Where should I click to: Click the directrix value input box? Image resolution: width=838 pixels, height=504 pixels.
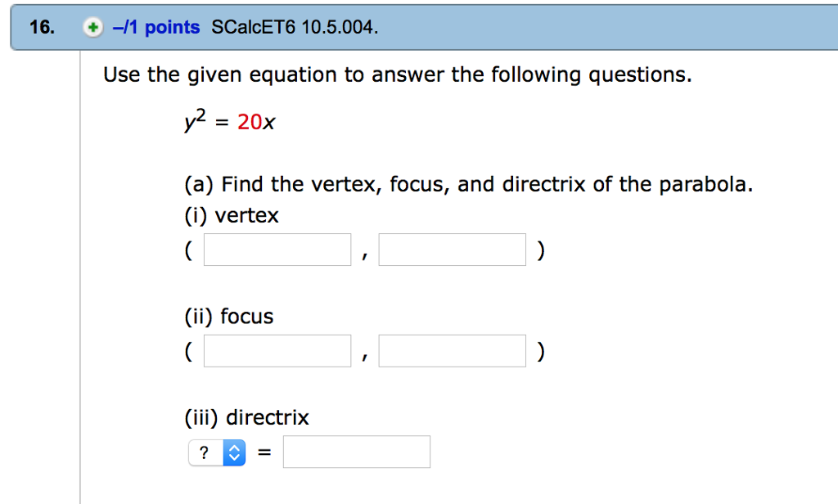pyautogui.click(x=357, y=452)
